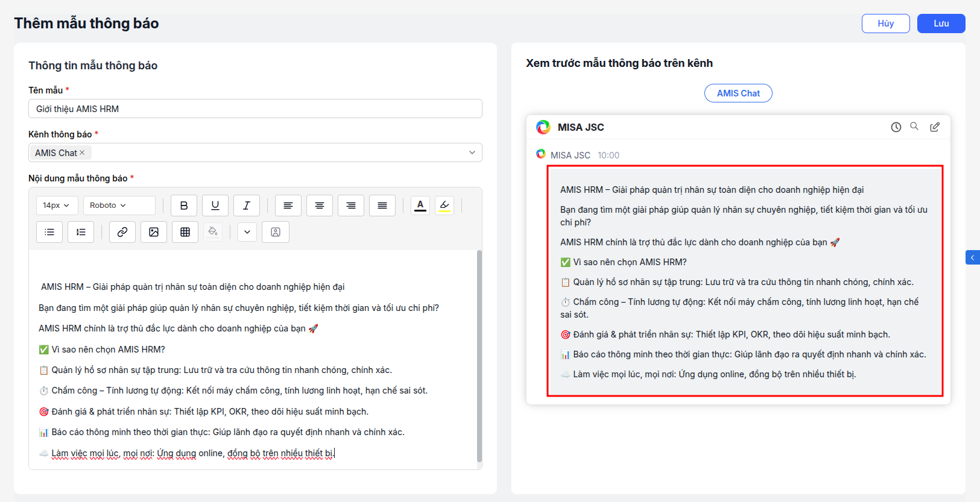980x502 pixels.
Task: Toggle bold formatting in the editor toolbar
Action: pyautogui.click(x=184, y=206)
